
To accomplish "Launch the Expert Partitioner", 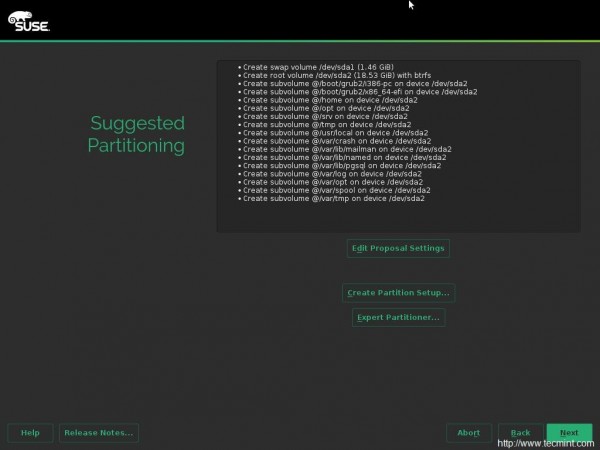I will coord(398,317).
